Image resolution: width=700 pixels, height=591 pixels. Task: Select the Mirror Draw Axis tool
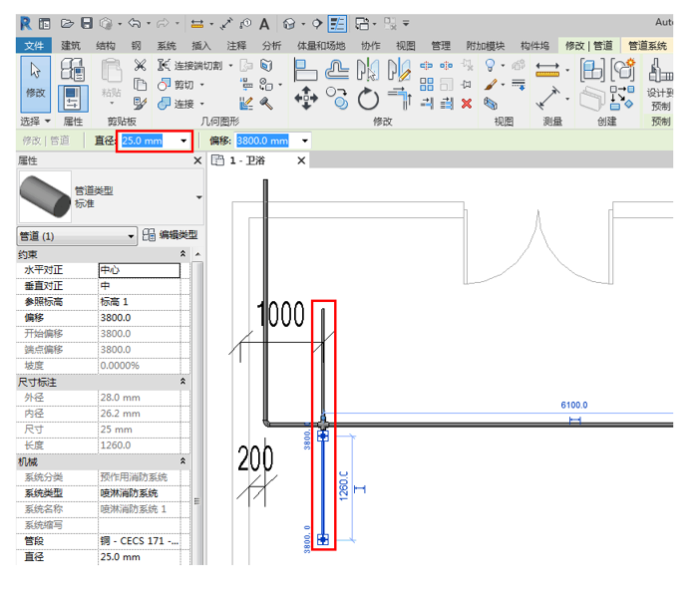click(x=399, y=70)
